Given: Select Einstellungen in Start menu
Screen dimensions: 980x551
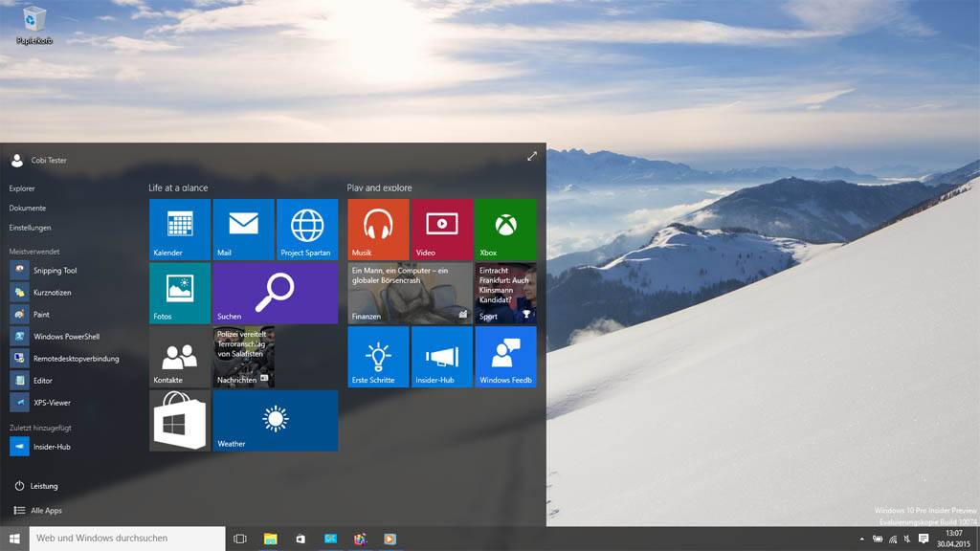Looking at the screenshot, I should (x=31, y=228).
